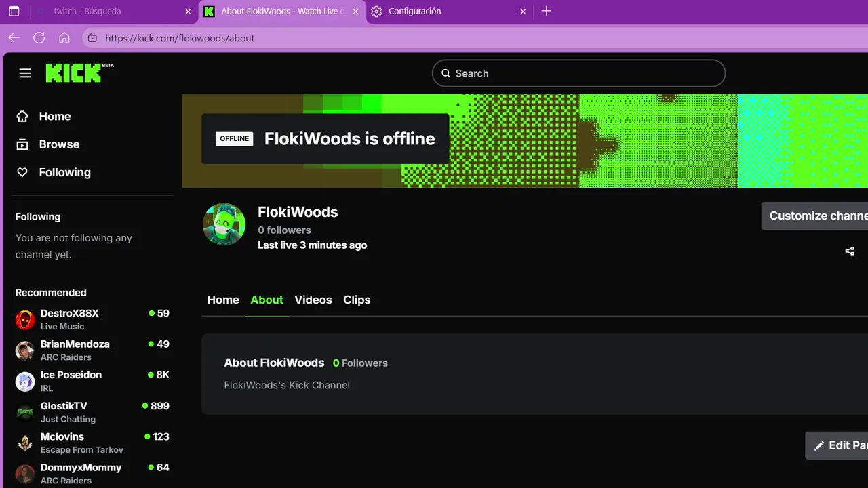Open a new browser tab
The height and width of the screenshot is (488, 868).
(547, 11)
